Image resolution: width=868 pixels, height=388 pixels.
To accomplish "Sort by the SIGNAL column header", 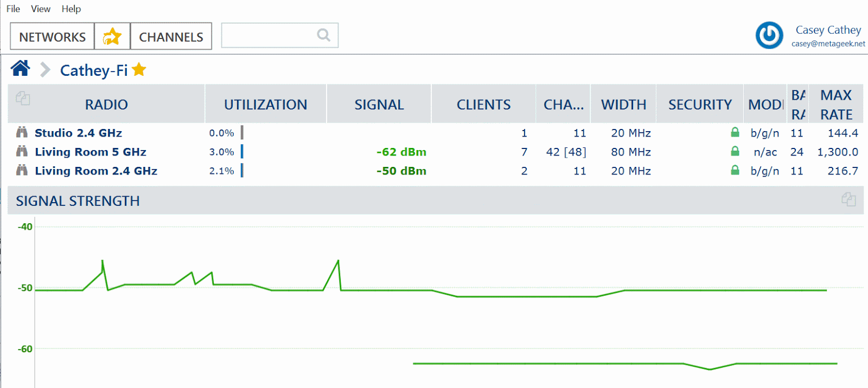I will [379, 105].
